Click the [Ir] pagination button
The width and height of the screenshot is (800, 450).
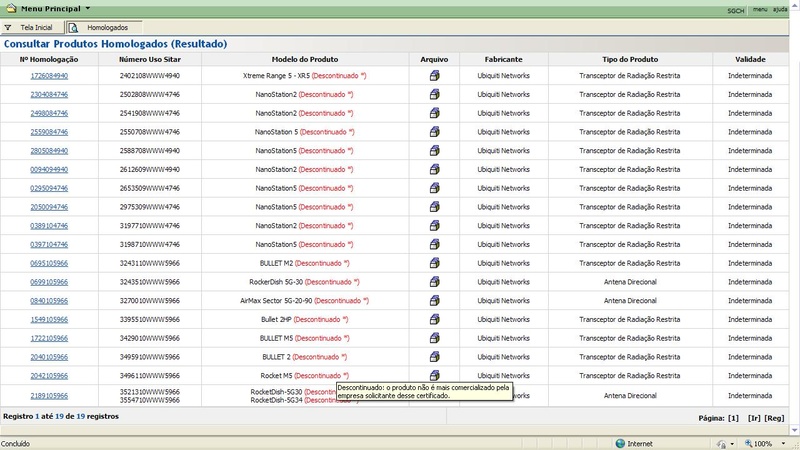(x=754, y=418)
